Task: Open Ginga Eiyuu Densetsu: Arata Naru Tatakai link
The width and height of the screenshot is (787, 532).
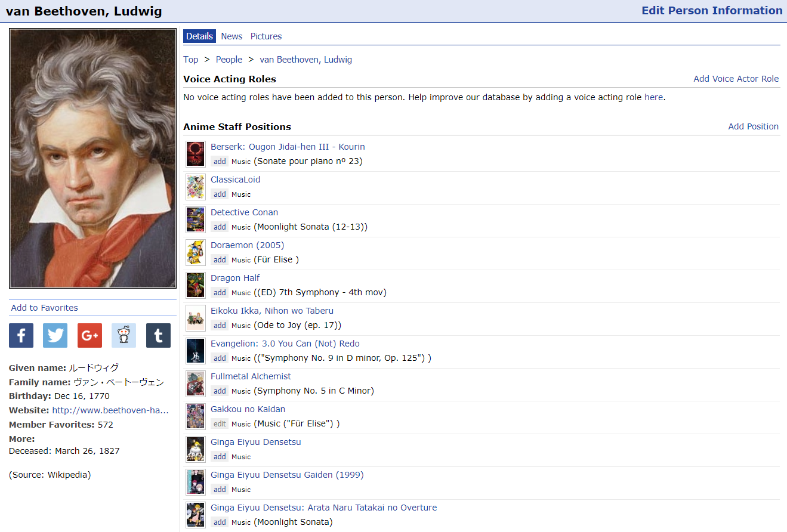Action: pos(324,508)
